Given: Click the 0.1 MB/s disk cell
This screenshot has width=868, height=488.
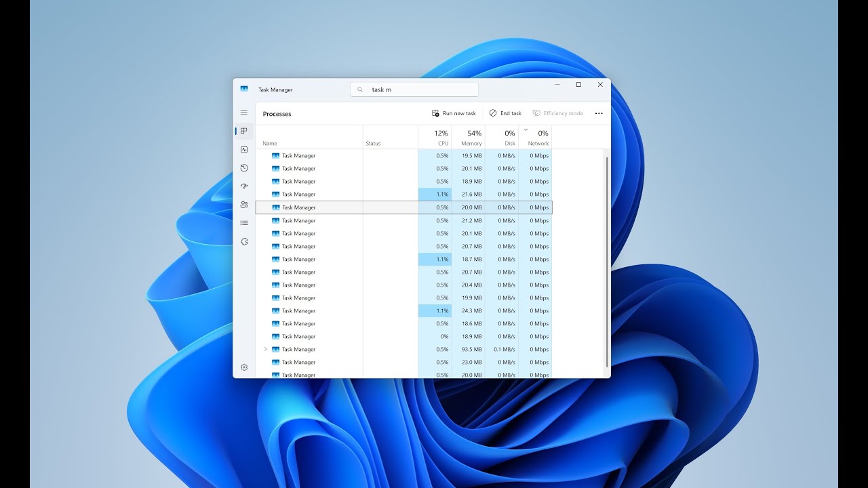Looking at the screenshot, I should pos(501,349).
